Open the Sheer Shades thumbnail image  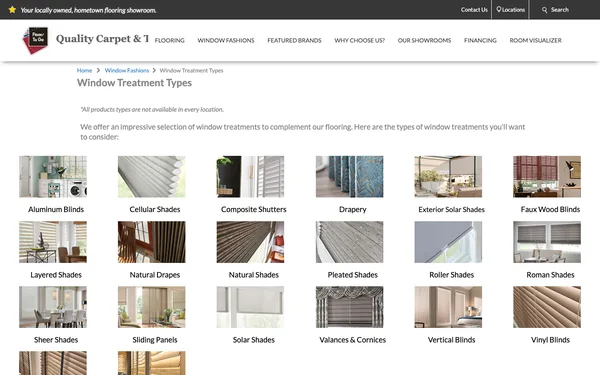[x=53, y=307]
